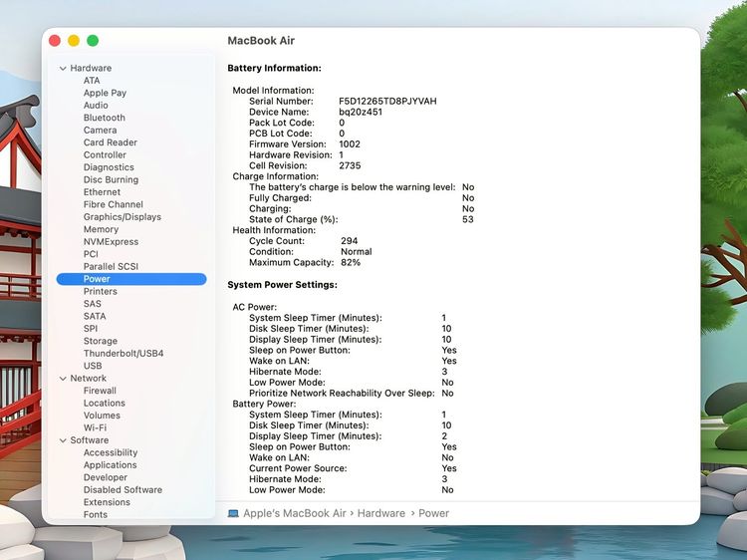Viewport: 747px width, 560px height.
Task: Click the Condition value Normal
Action: click(x=357, y=252)
